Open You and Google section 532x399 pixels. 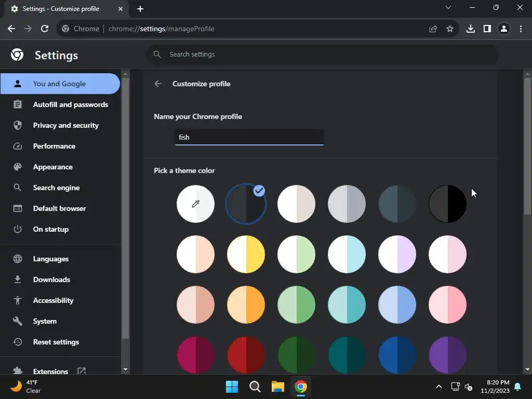click(60, 84)
